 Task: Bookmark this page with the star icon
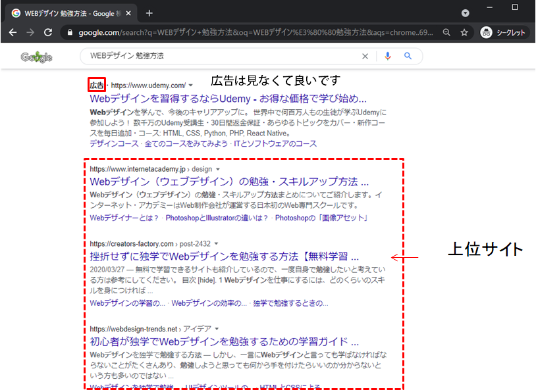464,32
